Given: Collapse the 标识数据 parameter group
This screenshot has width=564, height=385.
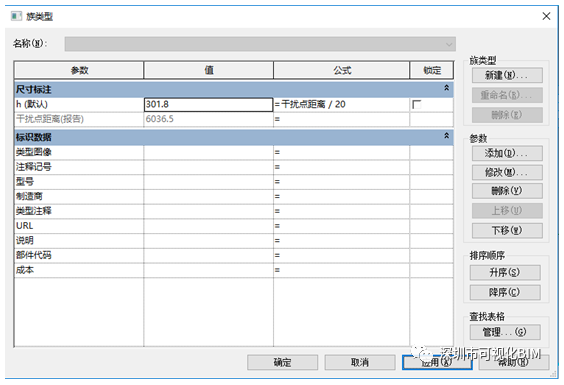Looking at the screenshot, I should 446,136.
